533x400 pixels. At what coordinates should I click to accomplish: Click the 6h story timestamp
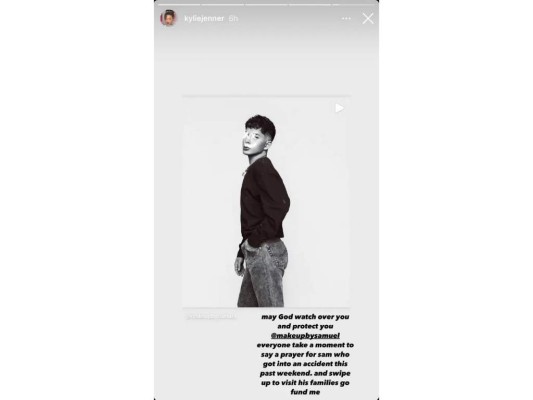click(x=233, y=18)
